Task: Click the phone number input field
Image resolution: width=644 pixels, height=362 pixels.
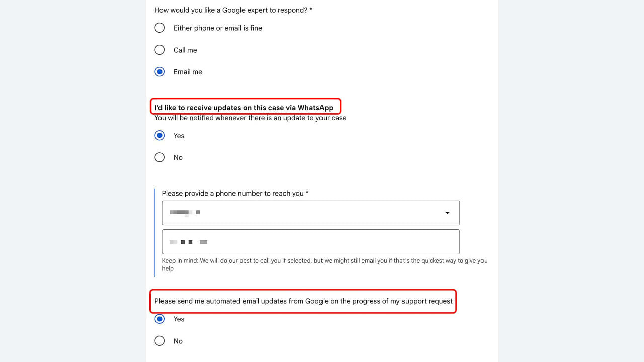Action: [310, 242]
